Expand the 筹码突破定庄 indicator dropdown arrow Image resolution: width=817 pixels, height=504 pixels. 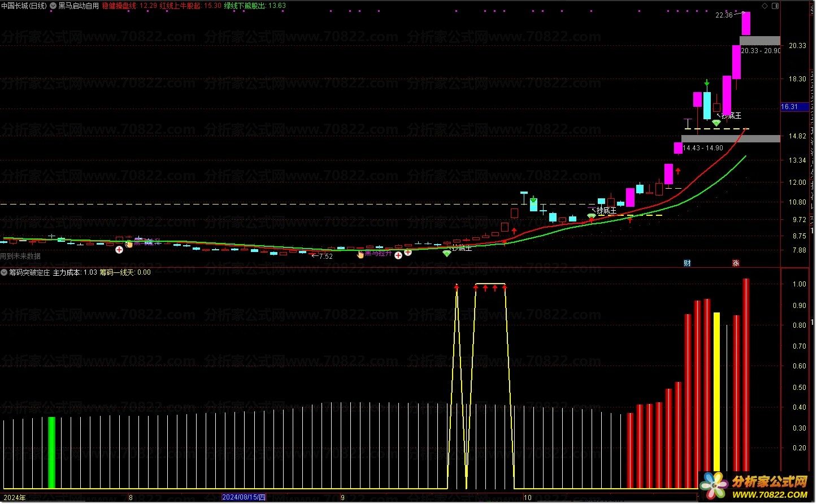click(x=4, y=272)
